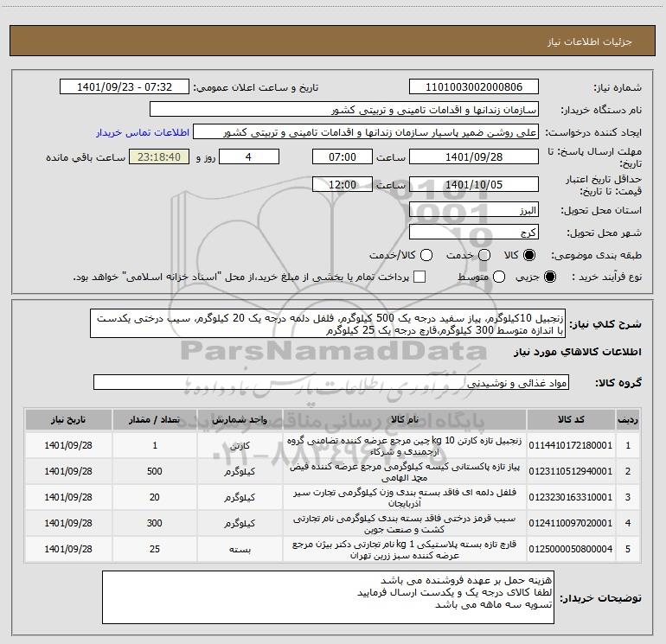Image resolution: width=666 pixels, height=644 pixels.
Task: Toggle the Islamic treasury payment checkbox
Action: coord(419,277)
